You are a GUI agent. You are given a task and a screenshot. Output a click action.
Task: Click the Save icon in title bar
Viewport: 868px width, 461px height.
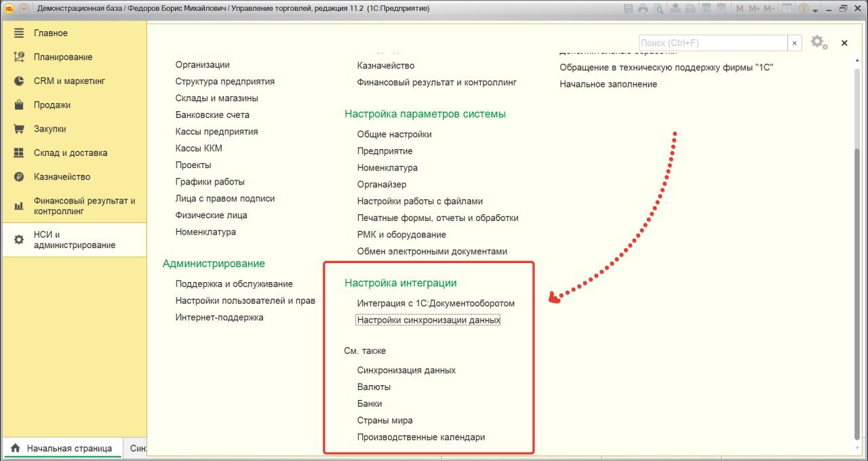pyautogui.click(x=629, y=9)
